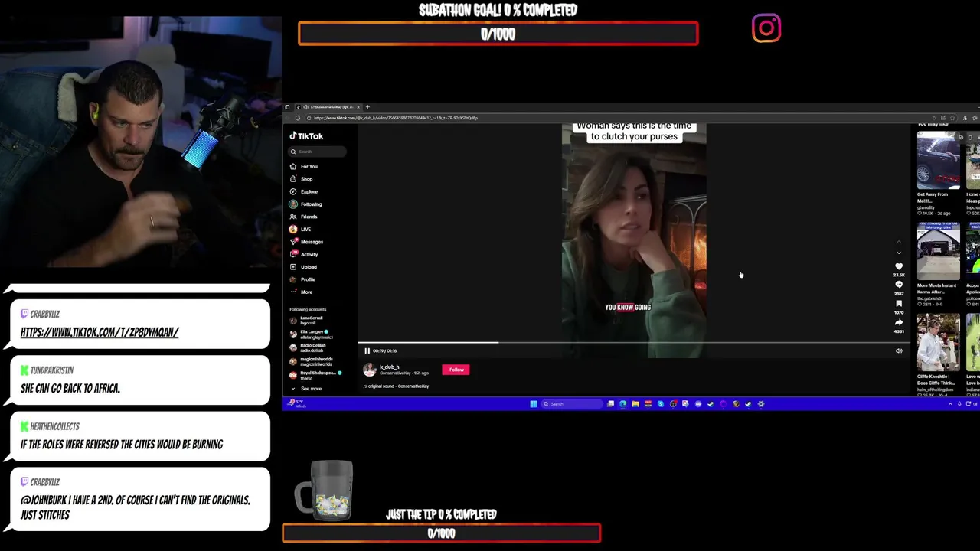
Task: Click the Just The Tip progress bar
Action: (x=442, y=533)
